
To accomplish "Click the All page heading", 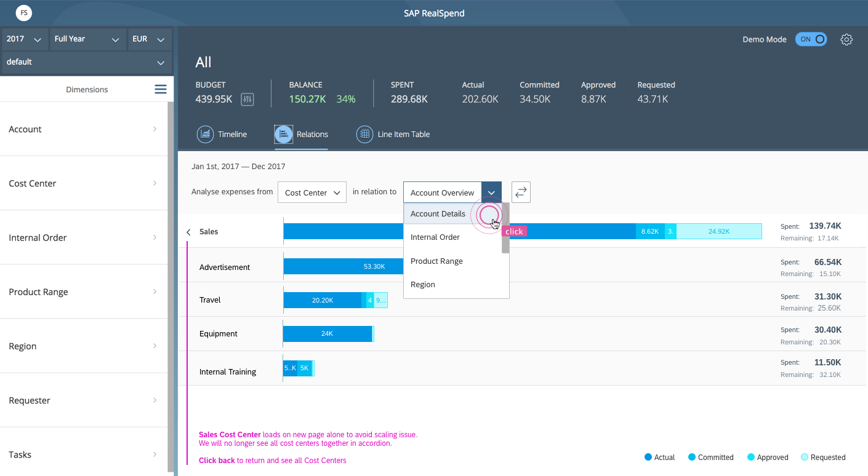I will 203,62.
